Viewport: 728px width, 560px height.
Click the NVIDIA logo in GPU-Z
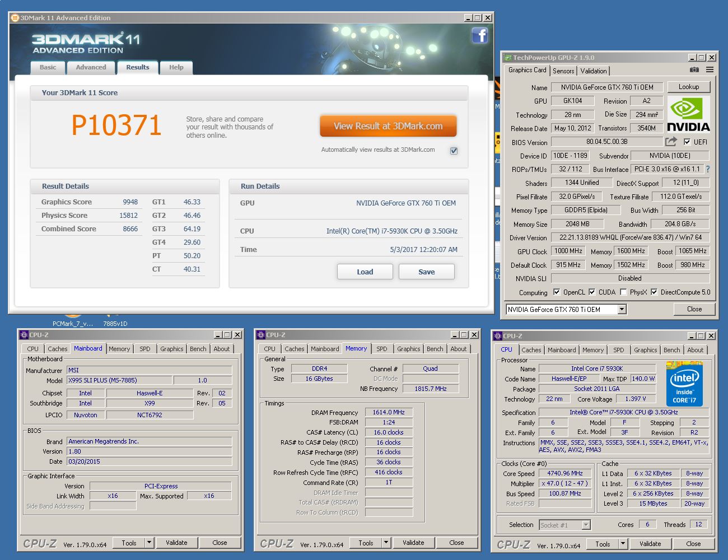(x=688, y=114)
